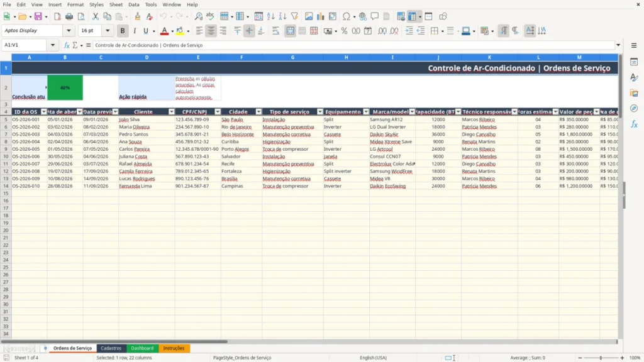This screenshot has width=644, height=362.
Task: Toggle Bold formatting
Action: (123, 31)
